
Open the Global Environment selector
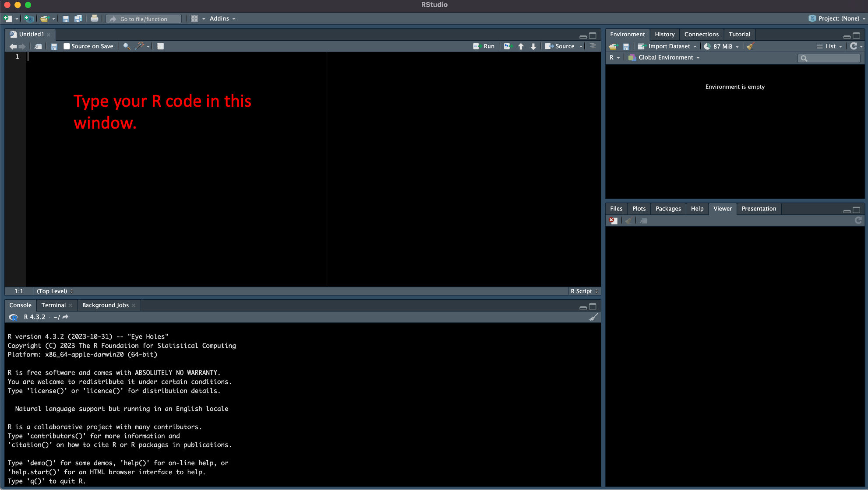(x=664, y=57)
